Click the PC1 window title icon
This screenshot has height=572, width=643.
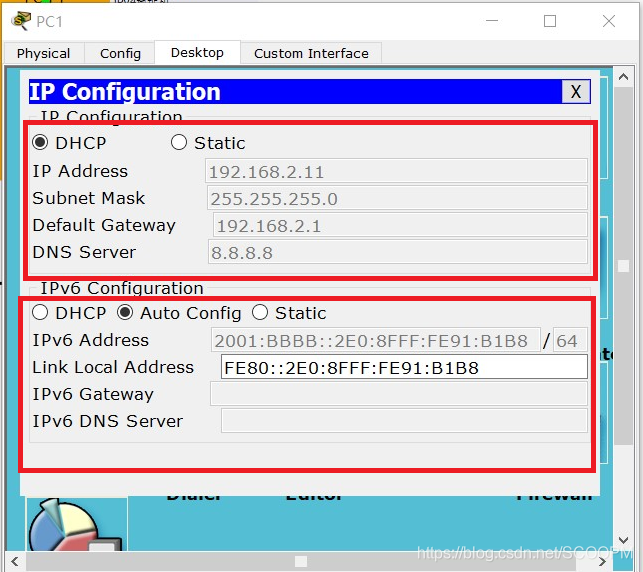coord(21,21)
